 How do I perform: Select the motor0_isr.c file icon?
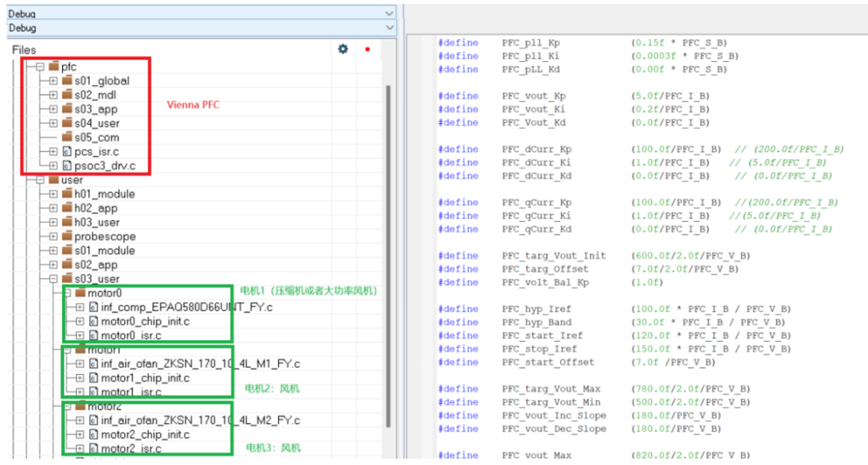(93, 335)
